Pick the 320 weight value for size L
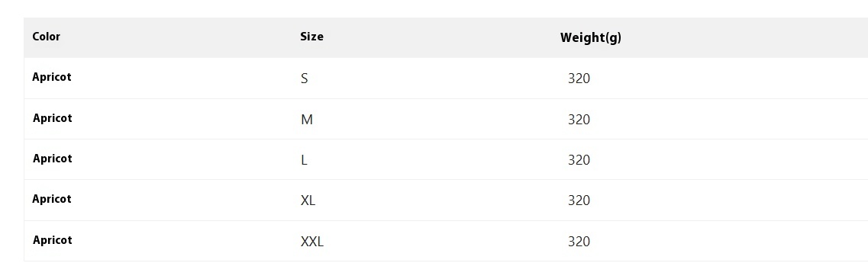 [579, 159]
